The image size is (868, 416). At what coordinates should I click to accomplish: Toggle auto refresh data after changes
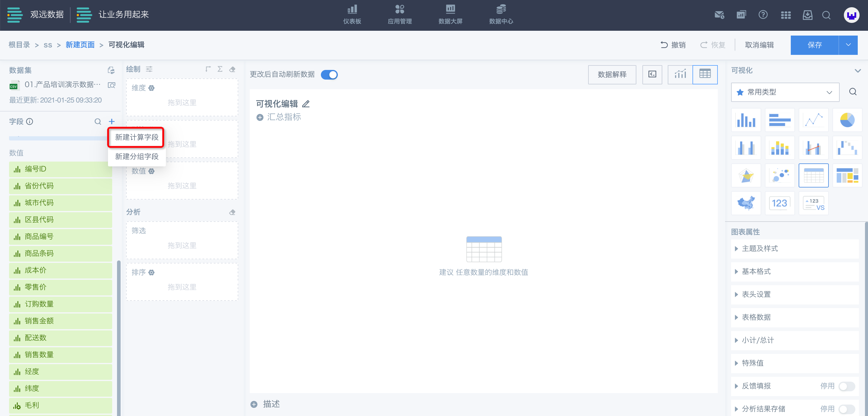[x=329, y=74]
